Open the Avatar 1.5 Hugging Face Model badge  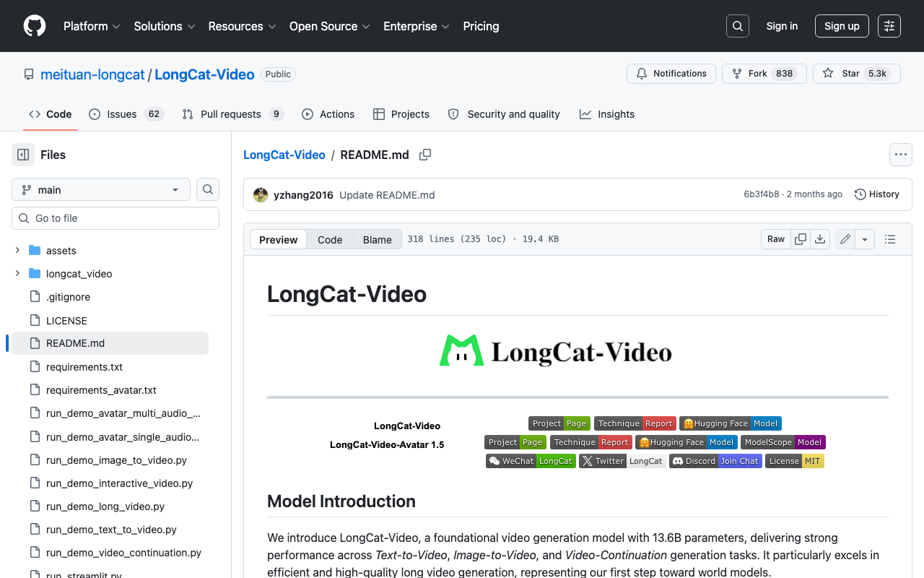tap(687, 442)
